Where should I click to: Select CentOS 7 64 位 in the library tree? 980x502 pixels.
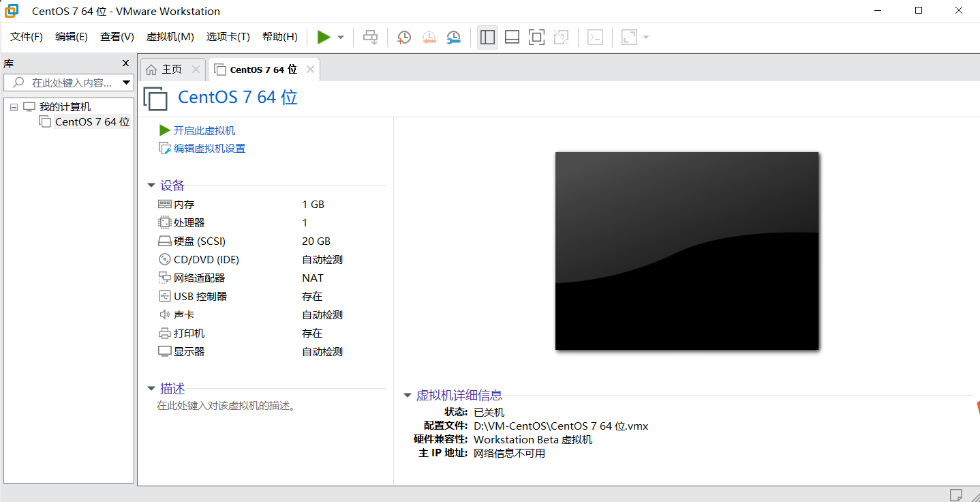click(x=90, y=121)
